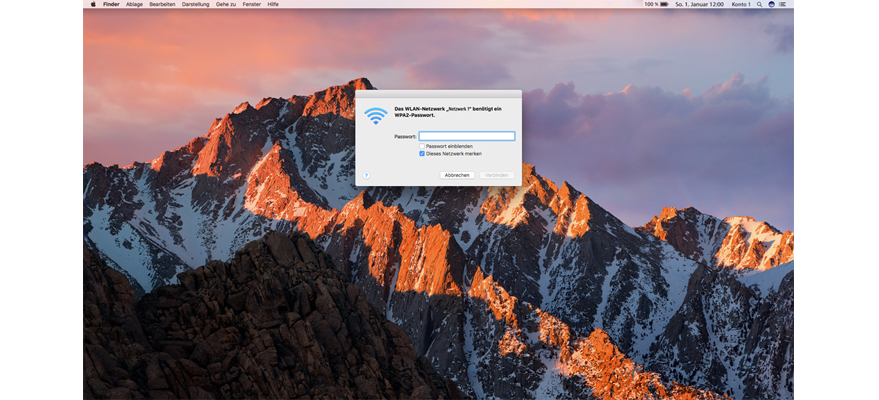This screenshot has height=400, width=879.
Task: Focus the Passwort input field
Action: click(466, 136)
